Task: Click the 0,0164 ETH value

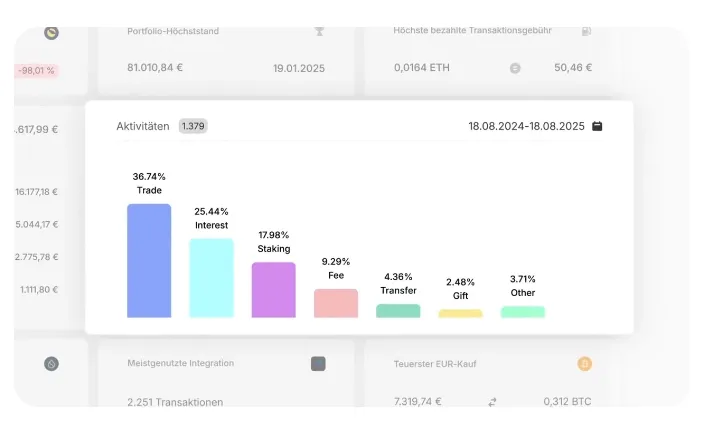Action: click(422, 67)
